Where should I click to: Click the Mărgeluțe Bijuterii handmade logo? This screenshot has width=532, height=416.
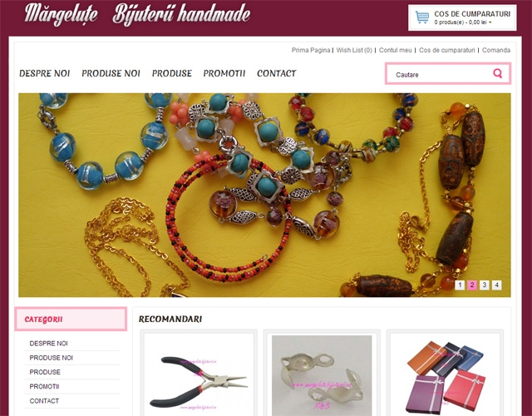coord(137,14)
